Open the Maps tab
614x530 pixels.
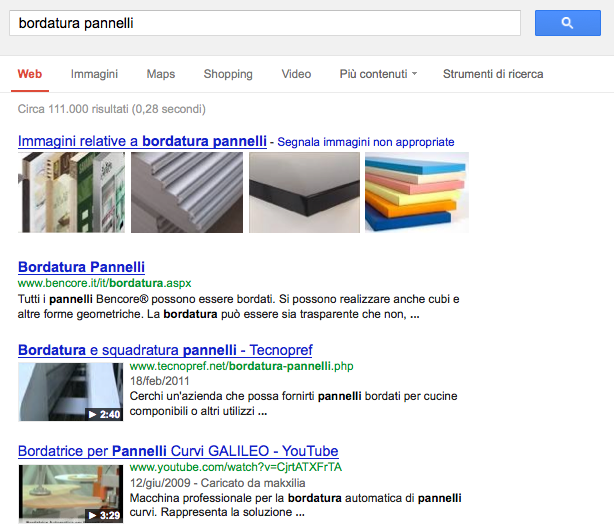pyautogui.click(x=161, y=74)
